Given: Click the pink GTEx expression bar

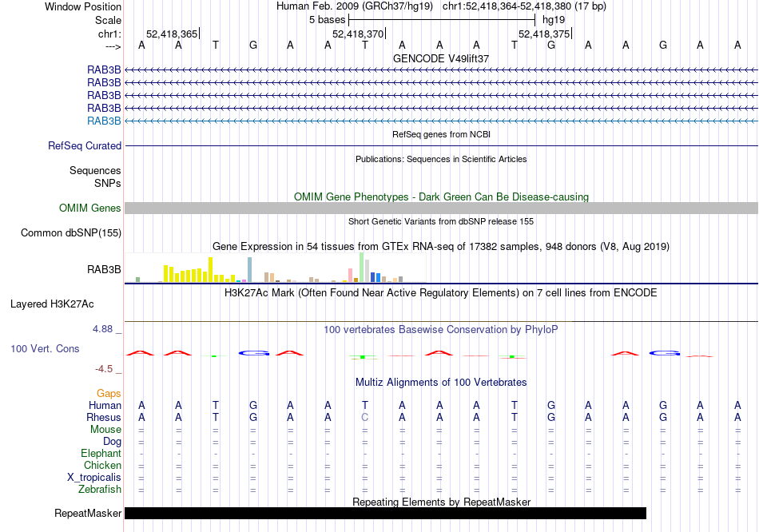Looking at the screenshot, I should [x=351, y=275].
